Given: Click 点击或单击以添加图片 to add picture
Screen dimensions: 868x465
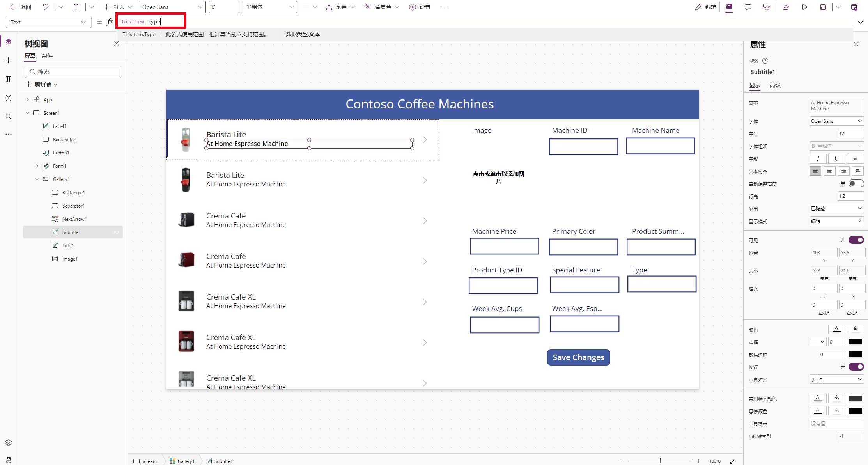Looking at the screenshot, I should pos(498,177).
